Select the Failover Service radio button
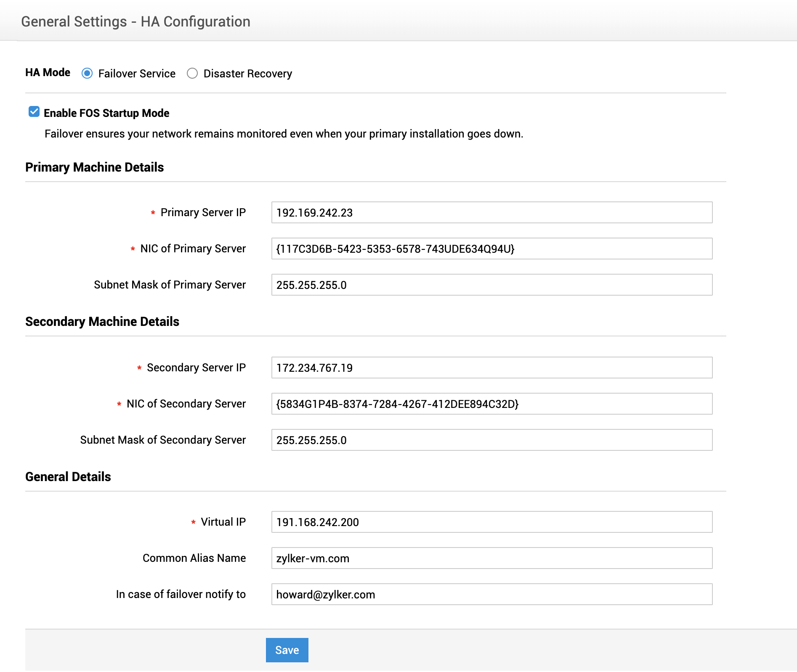This screenshot has width=797, height=672. pos(87,74)
